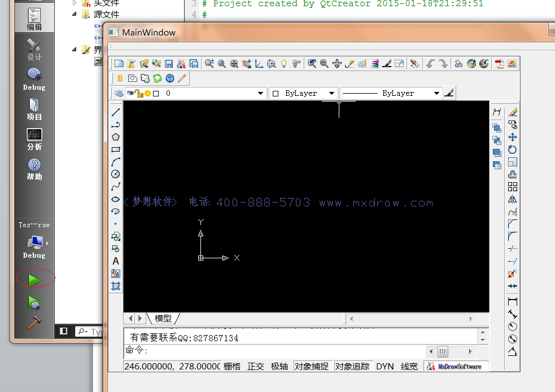Switch to 分析 mode in Qt Creator
The image size is (555, 392).
(x=34, y=139)
